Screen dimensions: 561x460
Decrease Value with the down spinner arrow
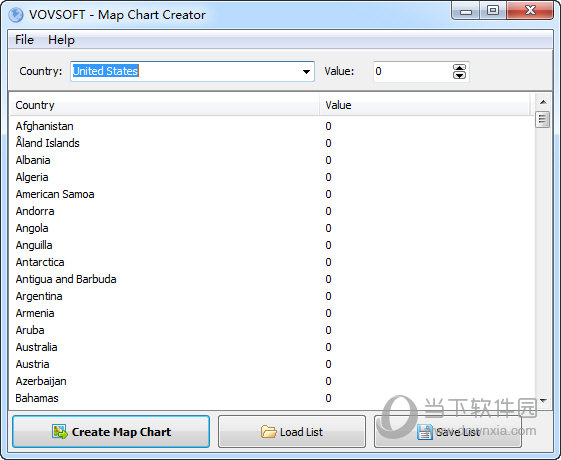(x=459, y=75)
